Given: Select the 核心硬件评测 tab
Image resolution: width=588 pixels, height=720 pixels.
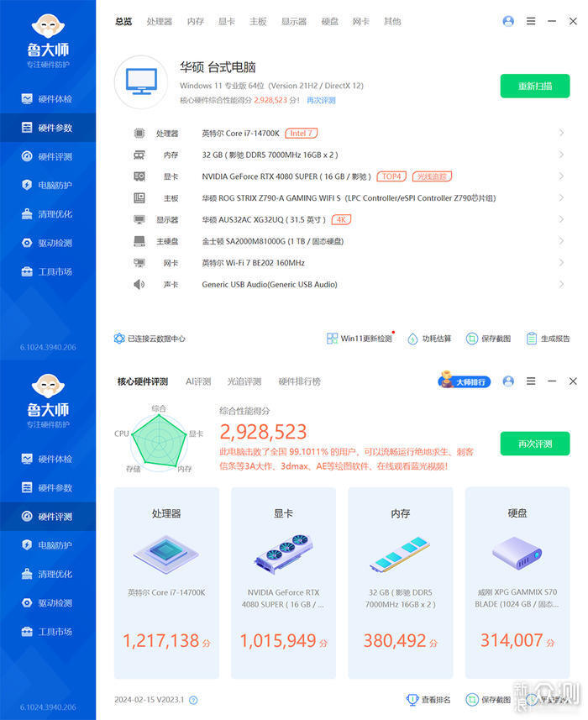Looking at the screenshot, I should point(142,381).
